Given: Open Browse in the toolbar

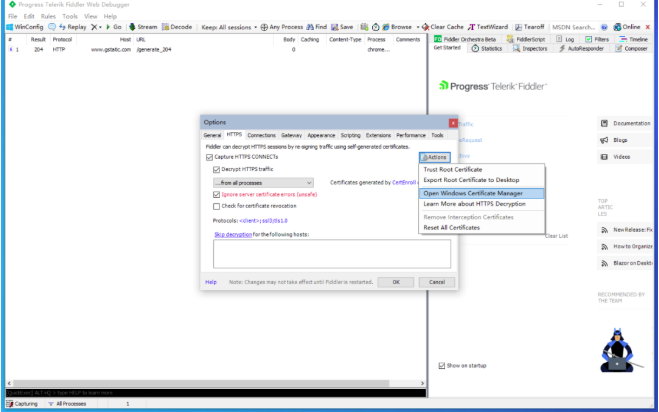Looking at the screenshot, I should click(x=397, y=27).
